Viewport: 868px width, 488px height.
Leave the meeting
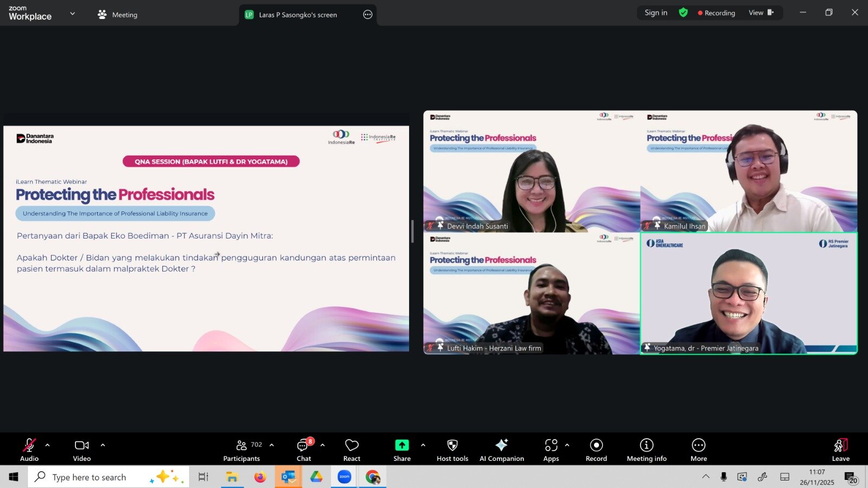click(840, 450)
